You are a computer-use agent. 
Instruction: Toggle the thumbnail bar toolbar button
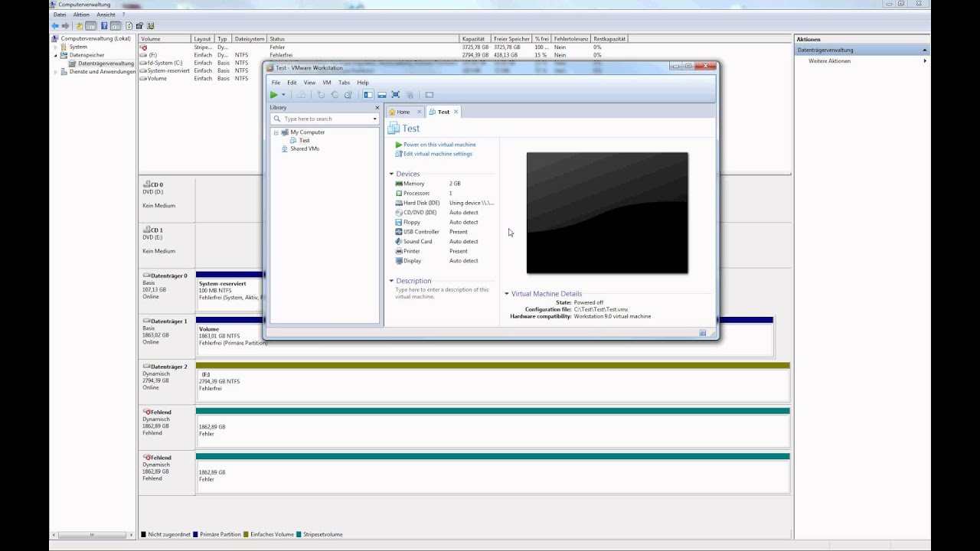click(x=382, y=95)
